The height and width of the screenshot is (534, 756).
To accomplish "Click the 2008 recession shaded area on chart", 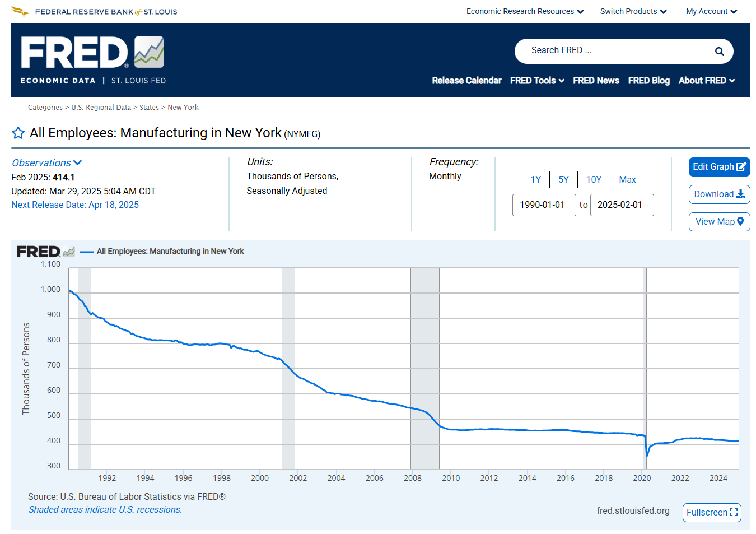I will (x=425, y=368).
